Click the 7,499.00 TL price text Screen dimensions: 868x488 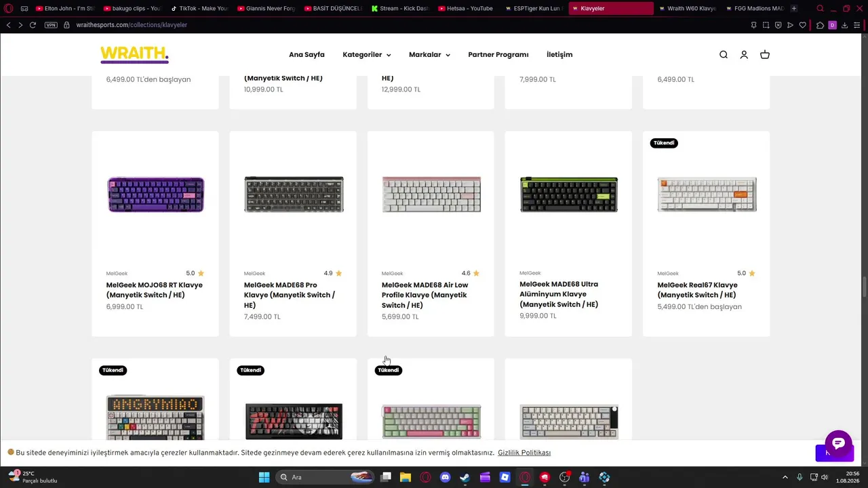(x=262, y=317)
